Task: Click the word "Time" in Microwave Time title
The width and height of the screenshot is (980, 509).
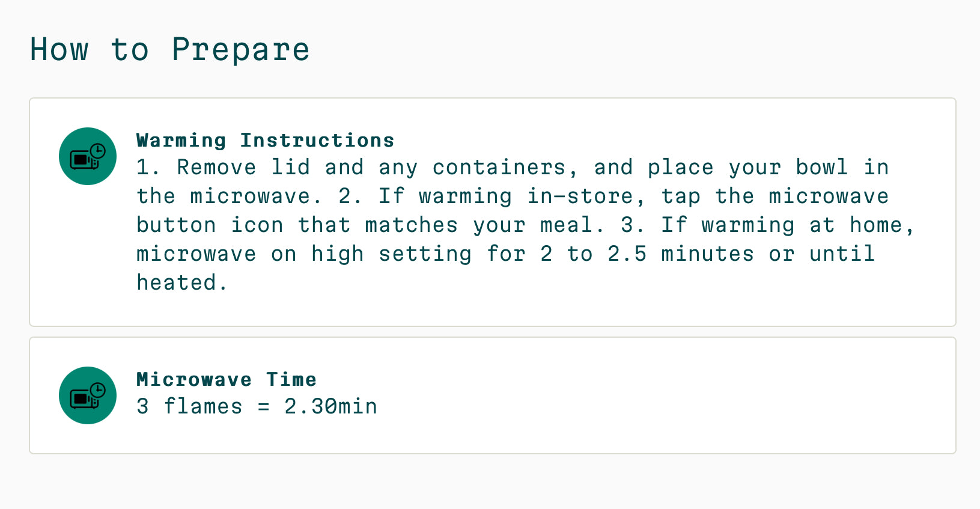Action: point(291,379)
